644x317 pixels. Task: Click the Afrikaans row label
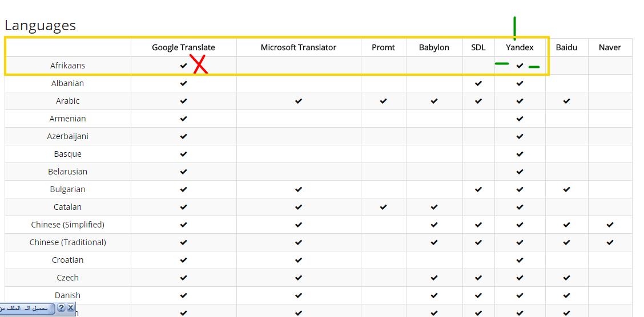point(68,66)
